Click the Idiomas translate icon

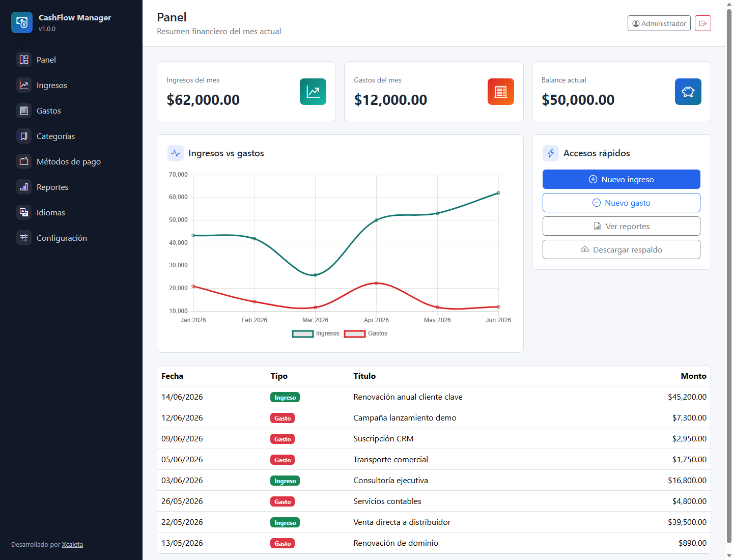point(24,212)
